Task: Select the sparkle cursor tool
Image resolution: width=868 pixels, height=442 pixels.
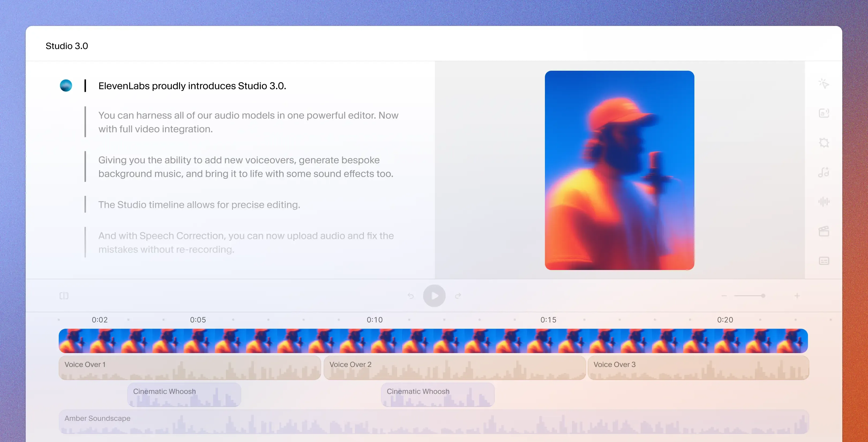Action: pyautogui.click(x=824, y=84)
